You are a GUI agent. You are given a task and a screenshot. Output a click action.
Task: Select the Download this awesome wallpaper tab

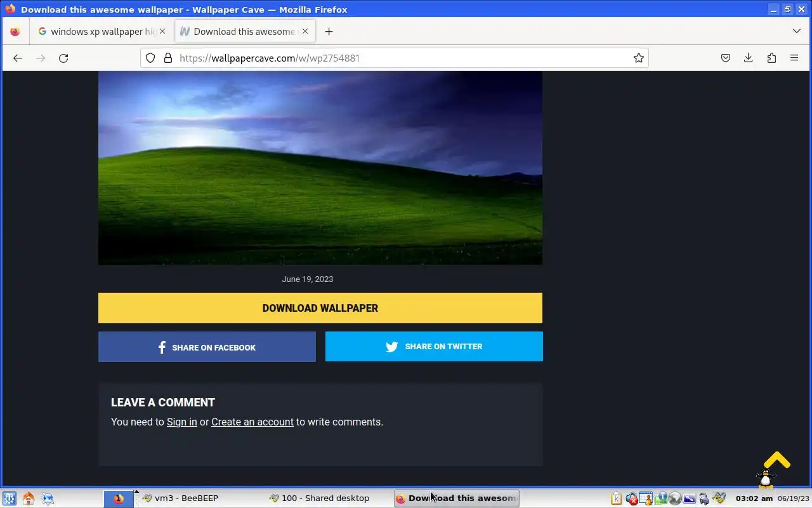tap(244, 31)
